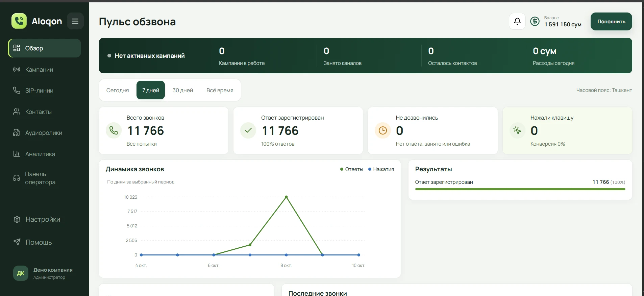Click the Аналитика bar chart icon

click(17, 154)
